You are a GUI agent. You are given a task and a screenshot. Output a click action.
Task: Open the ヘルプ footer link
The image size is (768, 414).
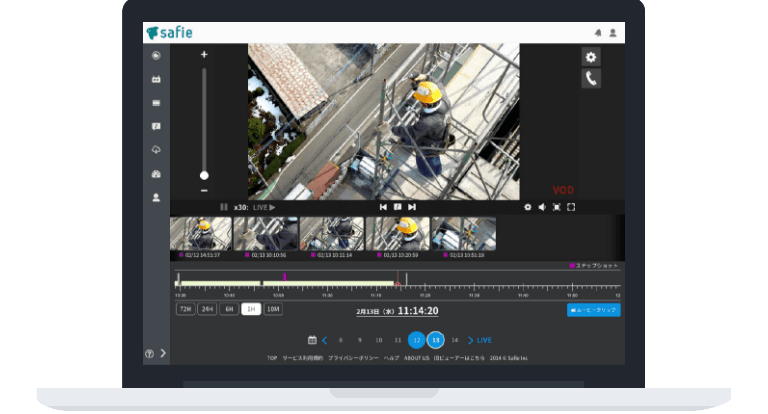pos(391,358)
